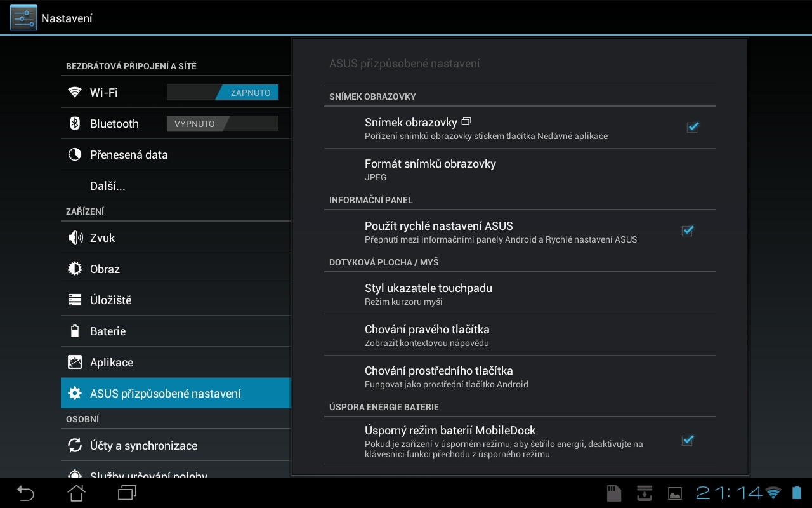The image size is (812, 508).
Task: Click the Bluetooth VYPNUTO switch
Action: pyautogui.click(x=222, y=123)
